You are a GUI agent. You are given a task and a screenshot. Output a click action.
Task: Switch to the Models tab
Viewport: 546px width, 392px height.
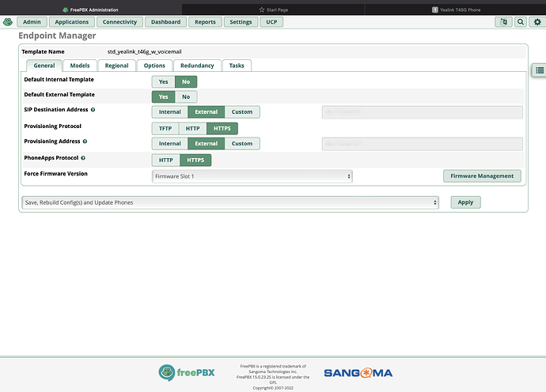(80, 66)
